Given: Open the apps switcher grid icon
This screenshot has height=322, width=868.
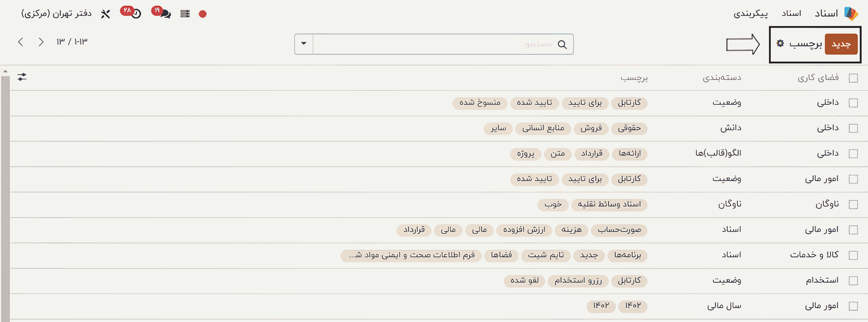Looking at the screenshot, I should point(184,14).
